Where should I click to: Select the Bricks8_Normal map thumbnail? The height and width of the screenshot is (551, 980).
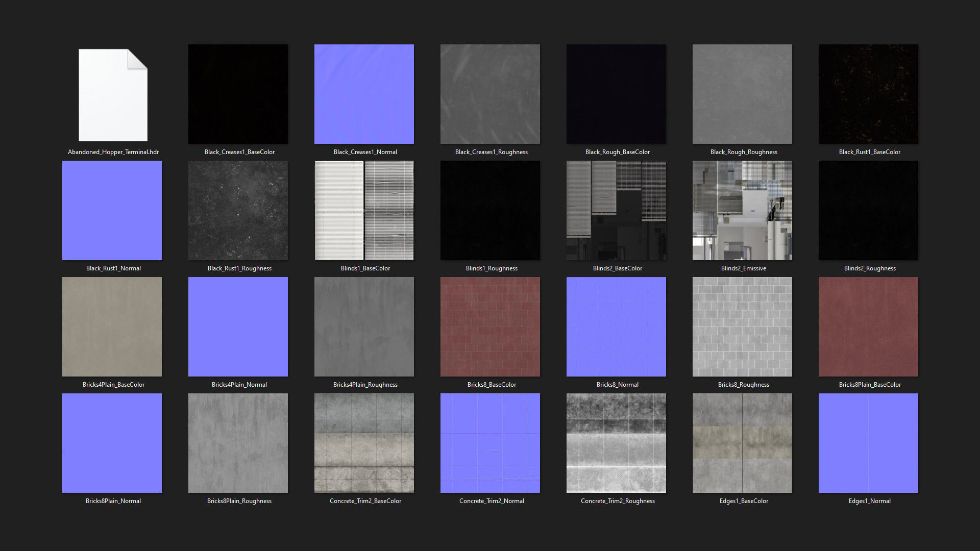(x=616, y=327)
